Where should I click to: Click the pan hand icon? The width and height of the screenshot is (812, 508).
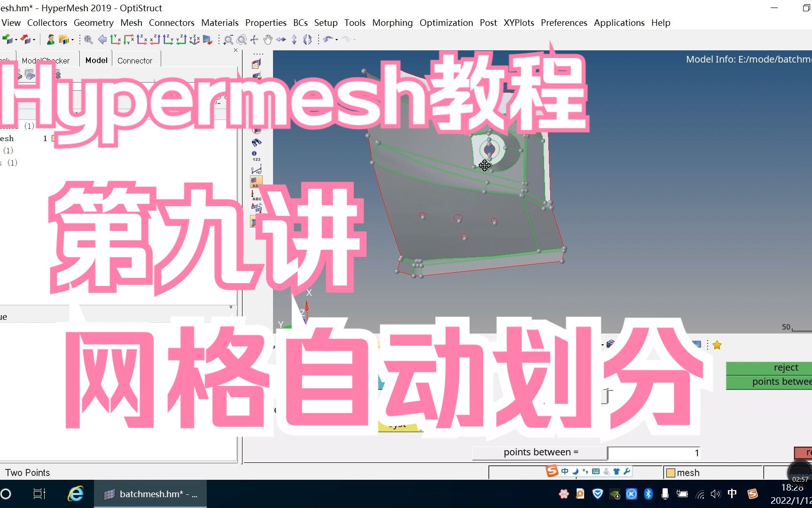pyautogui.click(x=268, y=40)
